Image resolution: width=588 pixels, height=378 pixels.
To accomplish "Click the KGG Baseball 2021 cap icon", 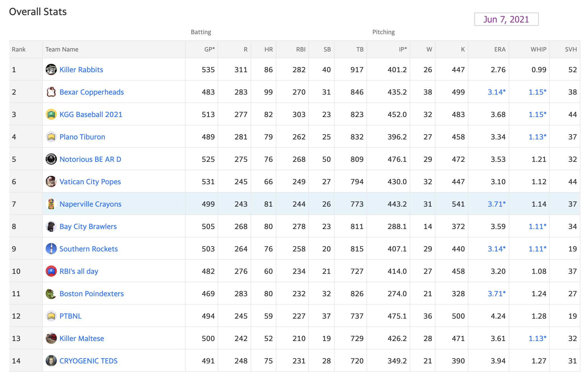I will click(51, 114).
